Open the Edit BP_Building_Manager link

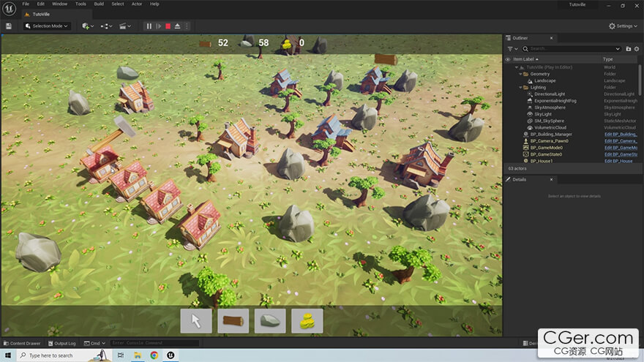(621, 135)
